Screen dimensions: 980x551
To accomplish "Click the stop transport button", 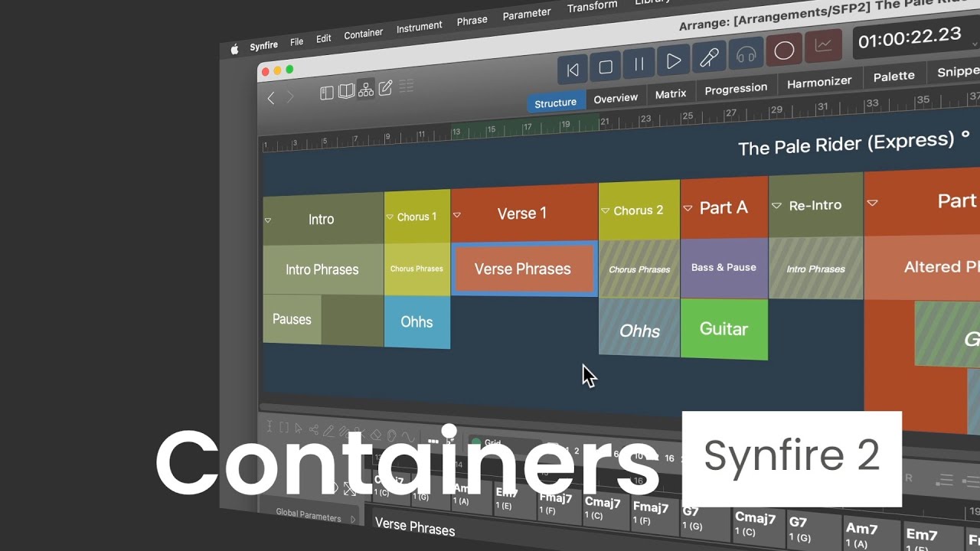I will coord(606,67).
